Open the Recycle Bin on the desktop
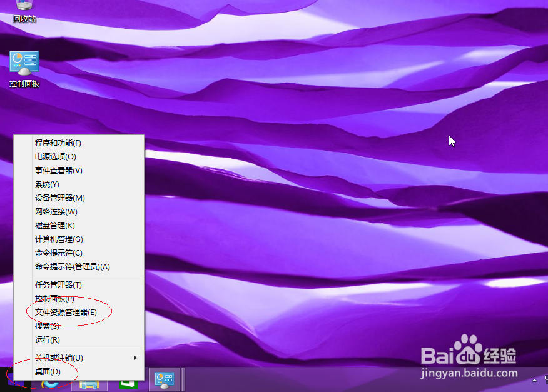The image size is (548, 392). [x=24, y=9]
